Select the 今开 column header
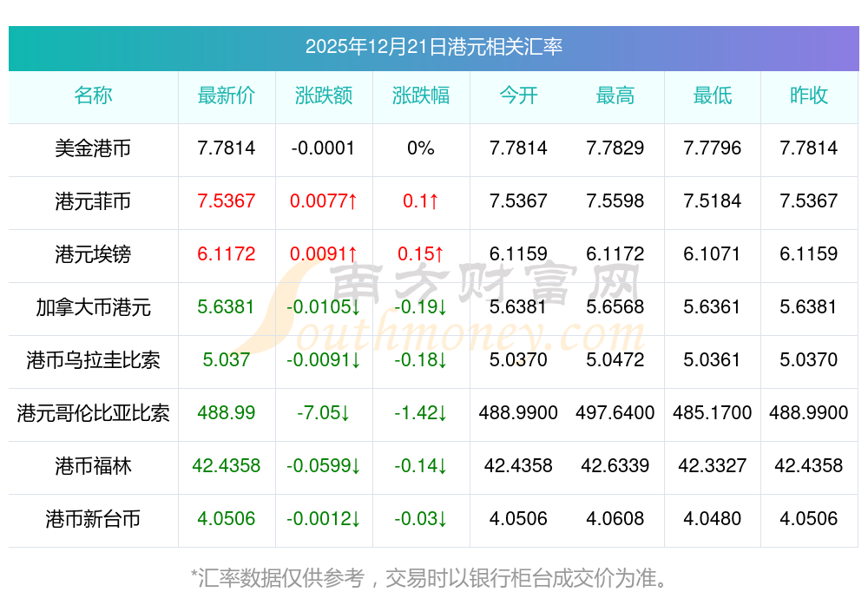This screenshot has height=605, width=868. click(x=518, y=95)
